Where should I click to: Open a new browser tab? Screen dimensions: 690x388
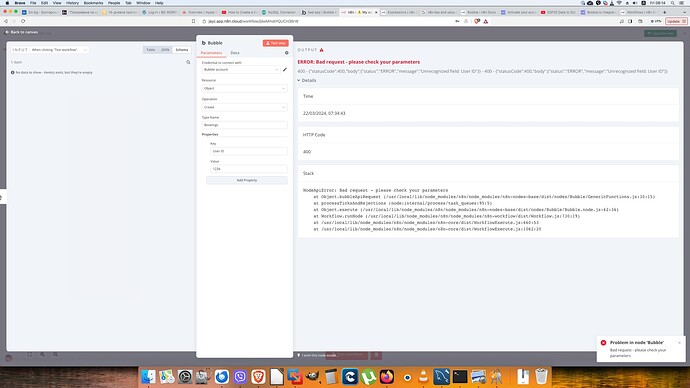pos(664,12)
